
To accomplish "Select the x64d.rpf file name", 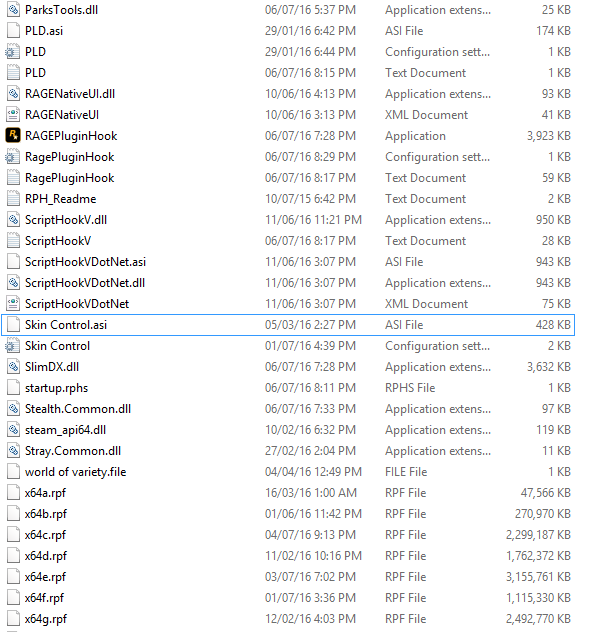I will (46, 555).
